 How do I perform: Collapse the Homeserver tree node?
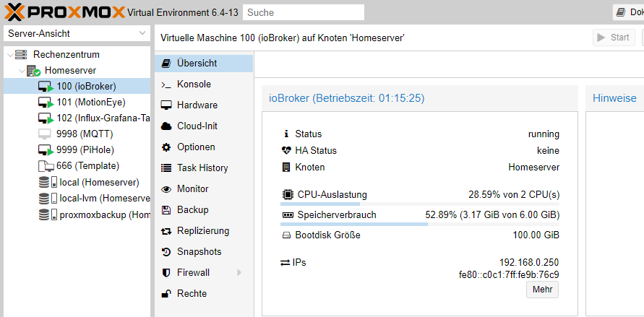[20, 71]
